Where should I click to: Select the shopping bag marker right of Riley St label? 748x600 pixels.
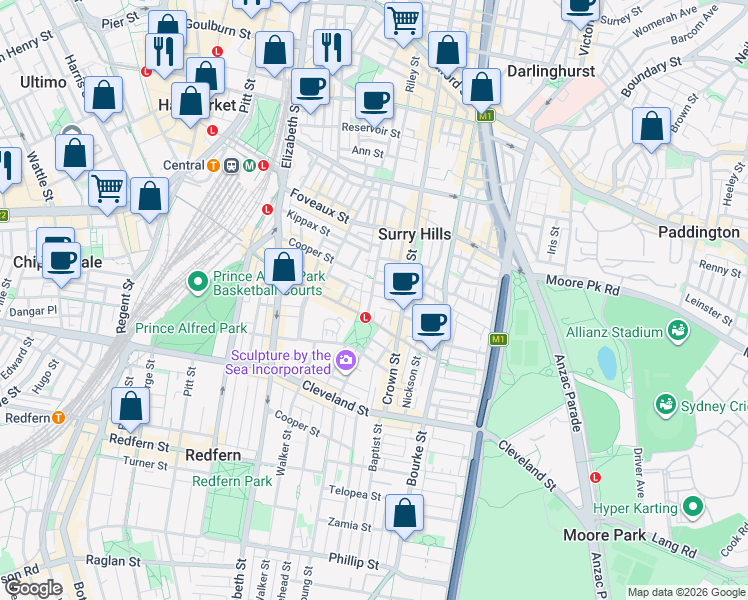coord(447,51)
